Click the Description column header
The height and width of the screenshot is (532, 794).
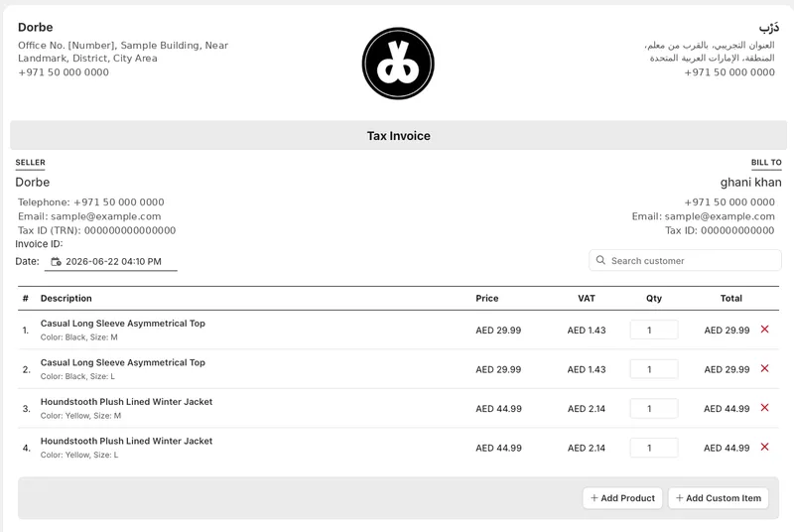coord(66,298)
